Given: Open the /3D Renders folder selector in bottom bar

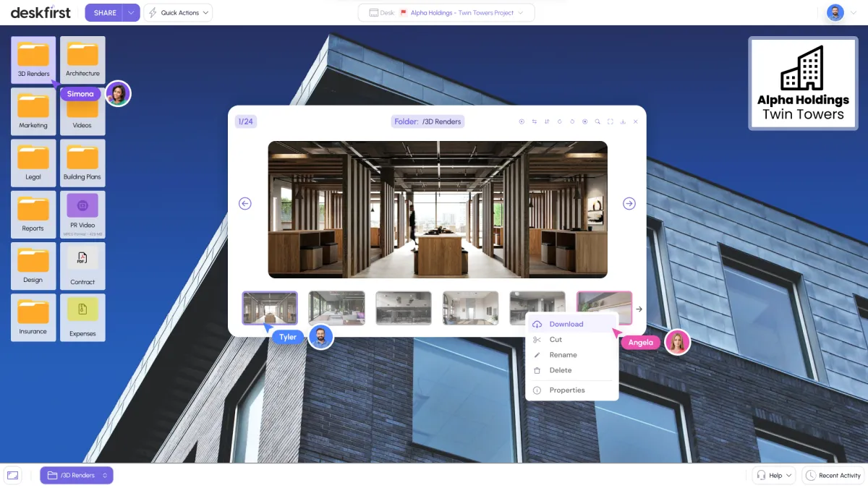Looking at the screenshot, I should 77,475.
